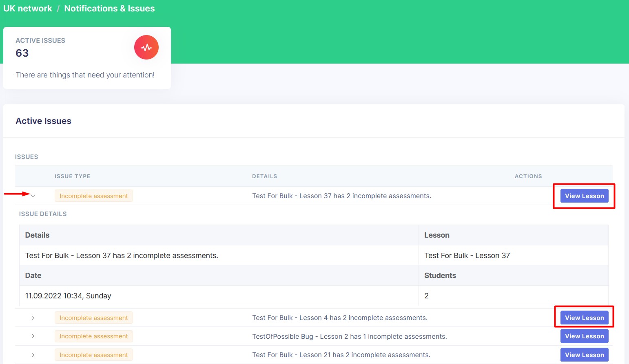Viewport: 629px width, 364px height.
Task: Click the date cell 11.09.2022 10:34, Sunday
Action: tap(68, 296)
